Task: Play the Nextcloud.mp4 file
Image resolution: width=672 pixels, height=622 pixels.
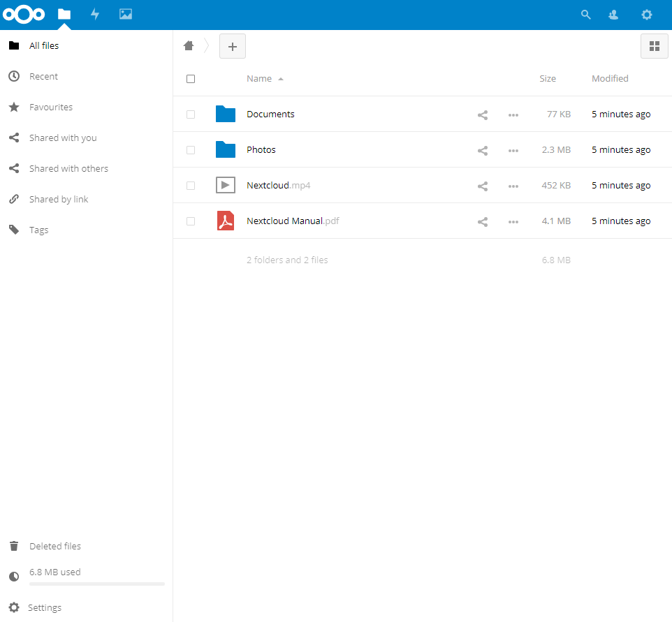Action: click(278, 186)
